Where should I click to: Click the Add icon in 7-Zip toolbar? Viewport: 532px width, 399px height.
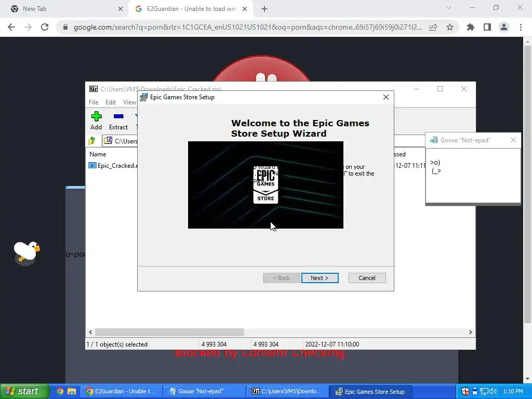coord(96,121)
